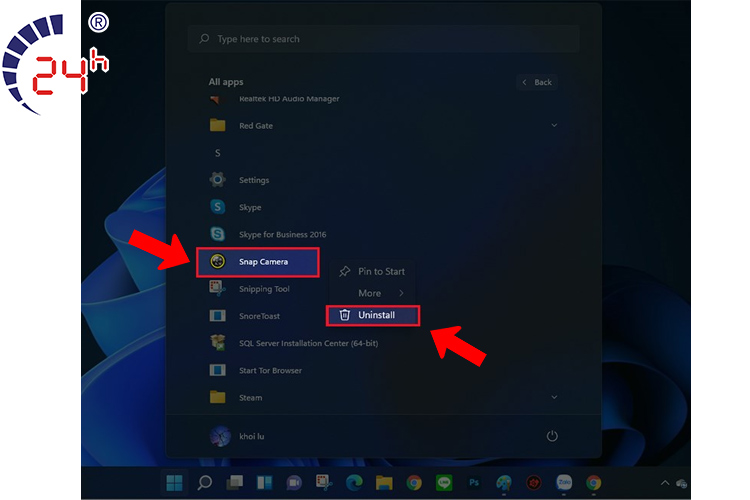The image size is (750, 500).
Task: Click the power button icon
Action: (552, 436)
